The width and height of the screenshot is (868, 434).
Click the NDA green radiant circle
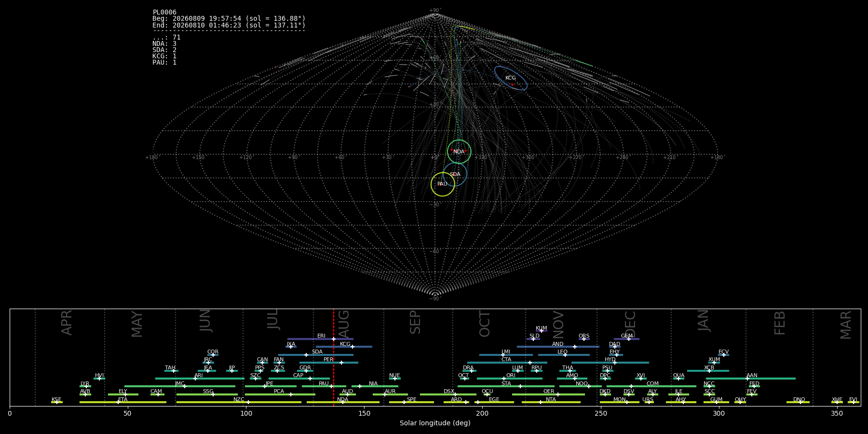tap(459, 152)
